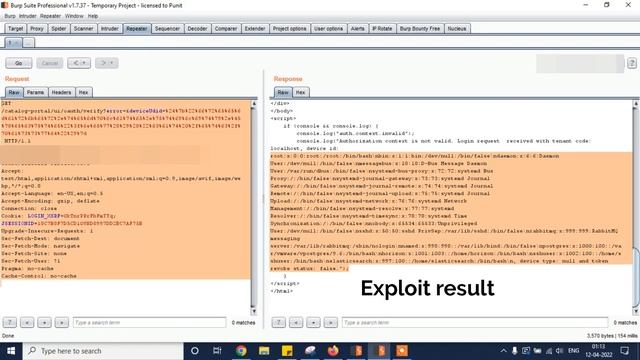Open the Nucleus tab
Image resolution: width=640 pixels, height=360 pixels.
457,29
